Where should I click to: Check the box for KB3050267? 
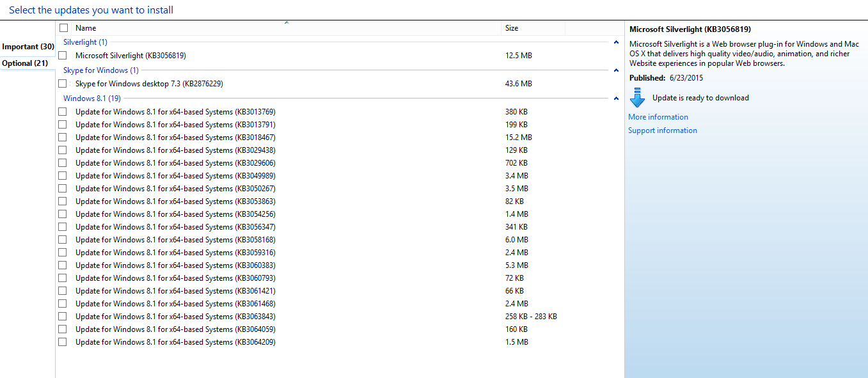click(x=62, y=189)
